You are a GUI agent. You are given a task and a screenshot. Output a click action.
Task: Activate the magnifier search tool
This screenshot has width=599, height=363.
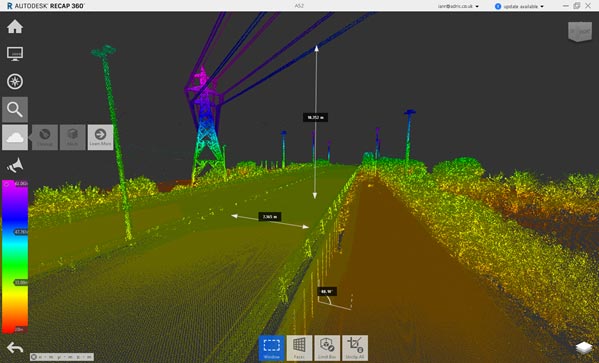pyautogui.click(x=15, y=110)
